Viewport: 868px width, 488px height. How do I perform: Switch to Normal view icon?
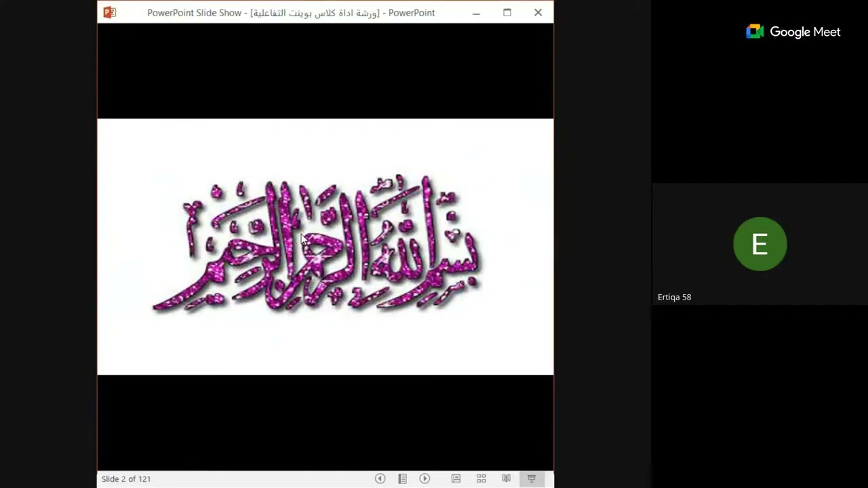click(x=456, y=479)
